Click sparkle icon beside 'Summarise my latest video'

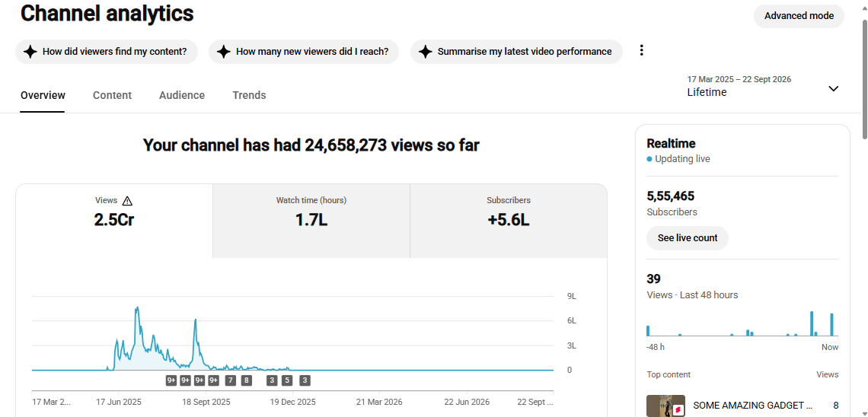(425, 52)
